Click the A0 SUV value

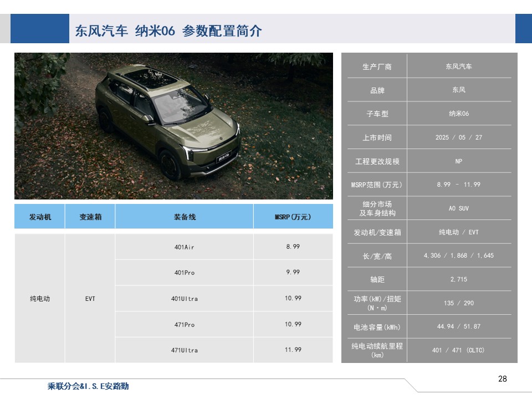[x=459, y=208]
